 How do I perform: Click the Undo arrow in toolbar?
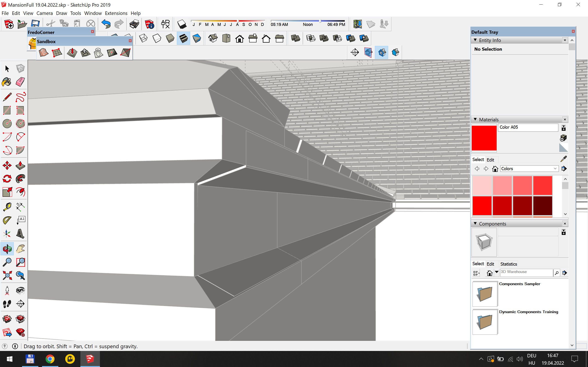point(106,24)
